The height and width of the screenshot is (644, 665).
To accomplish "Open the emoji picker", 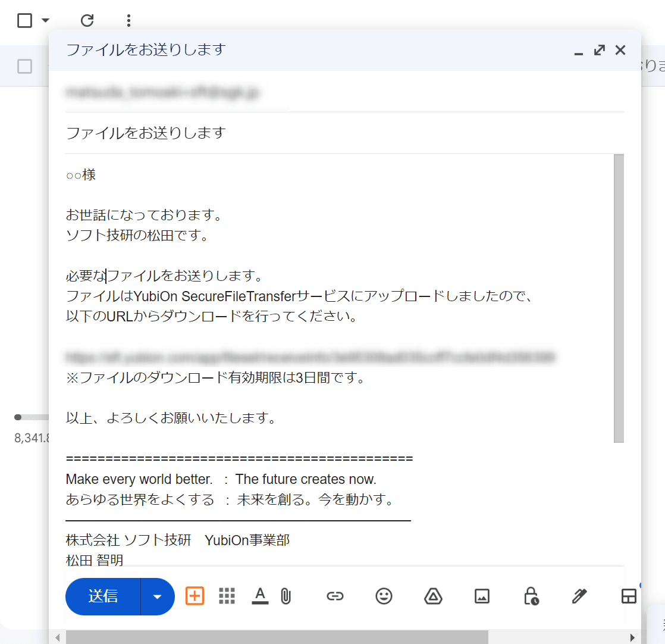I will pos(384,596).
